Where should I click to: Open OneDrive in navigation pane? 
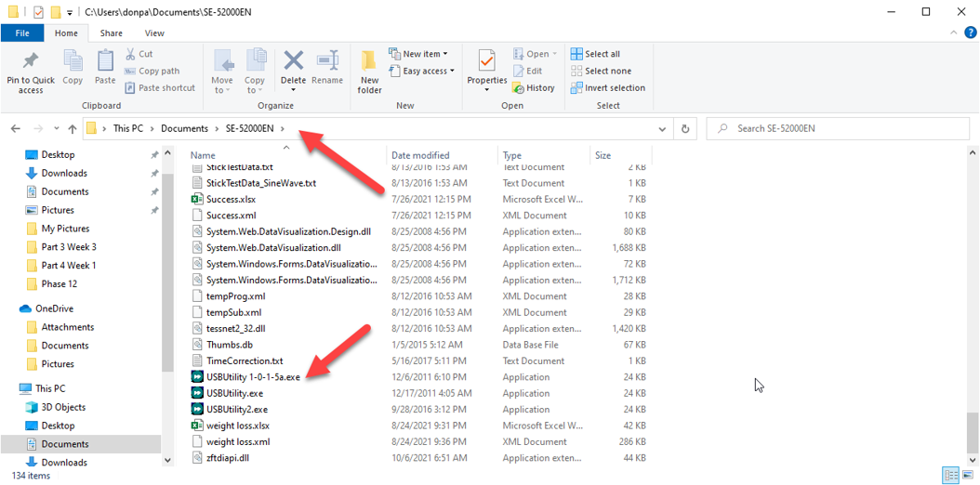point(54,308)
